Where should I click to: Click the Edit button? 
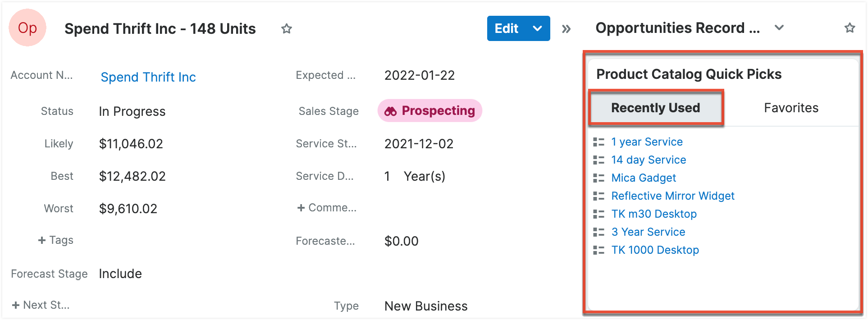(x=507, y=28)
